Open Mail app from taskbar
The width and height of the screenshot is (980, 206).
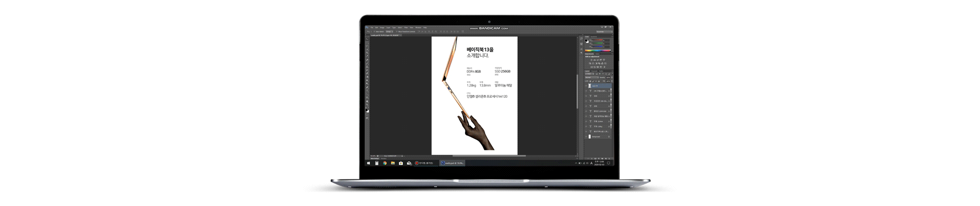point(409,163)
